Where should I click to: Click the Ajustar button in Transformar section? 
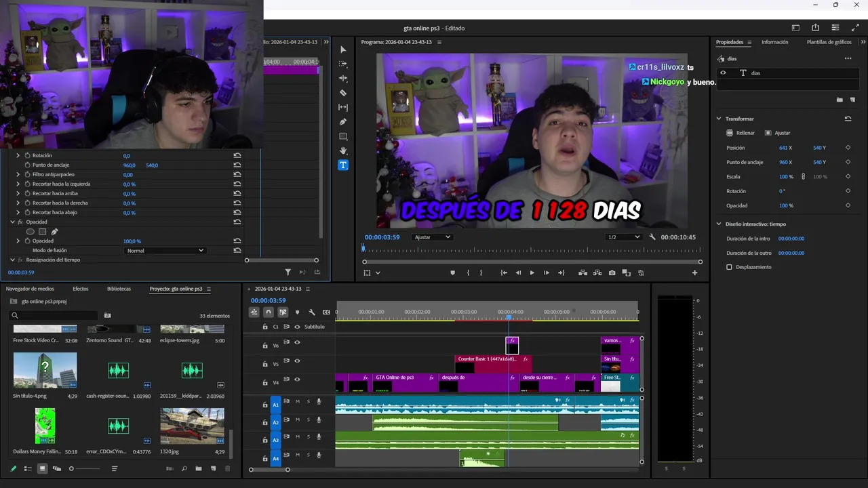(x=777, y=133)
